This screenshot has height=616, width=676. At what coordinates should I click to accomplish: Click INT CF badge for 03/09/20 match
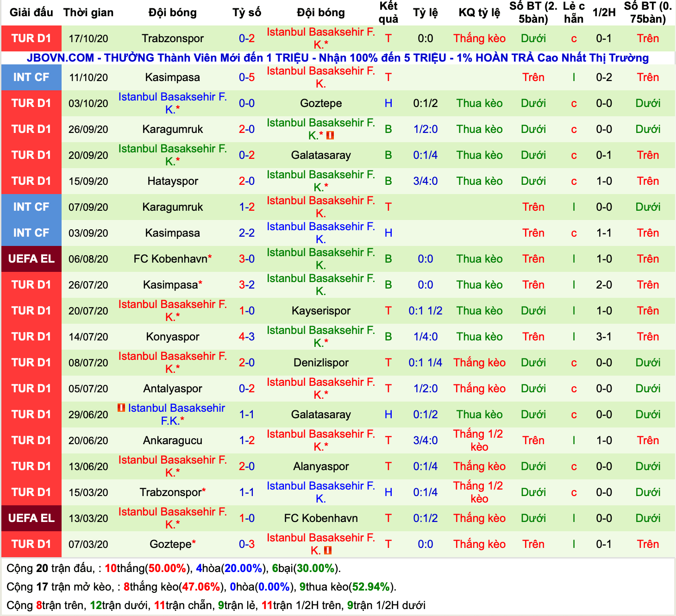click(x=31, y=233)
